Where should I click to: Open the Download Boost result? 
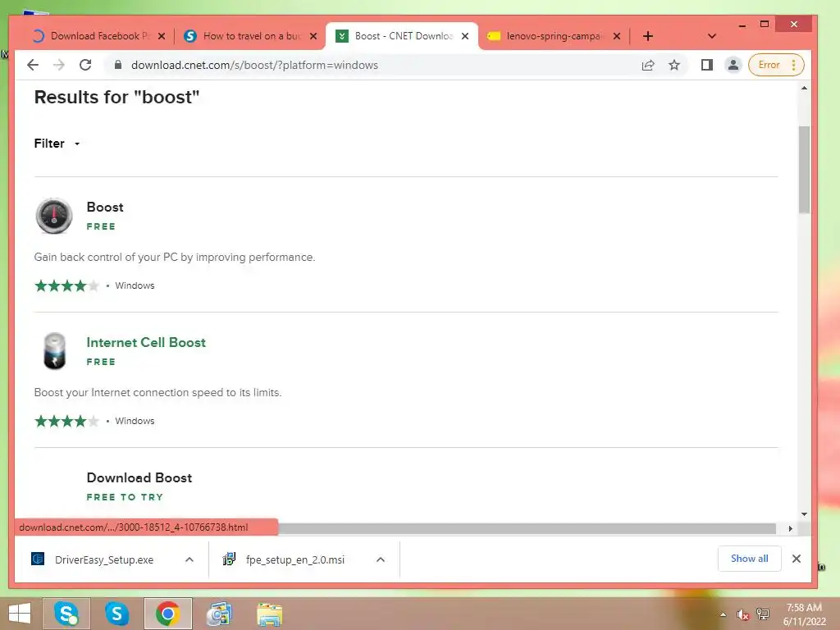click(x=139, y=478)
